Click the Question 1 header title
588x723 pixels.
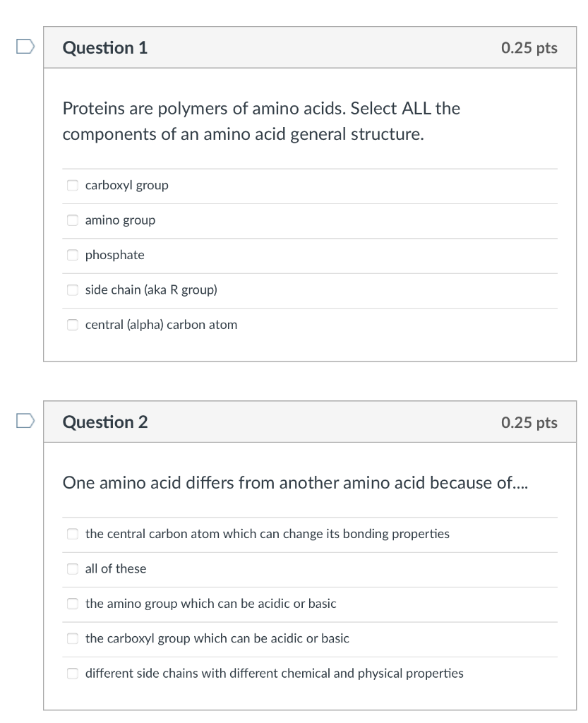pyautogui.click(x=105, y=47)
